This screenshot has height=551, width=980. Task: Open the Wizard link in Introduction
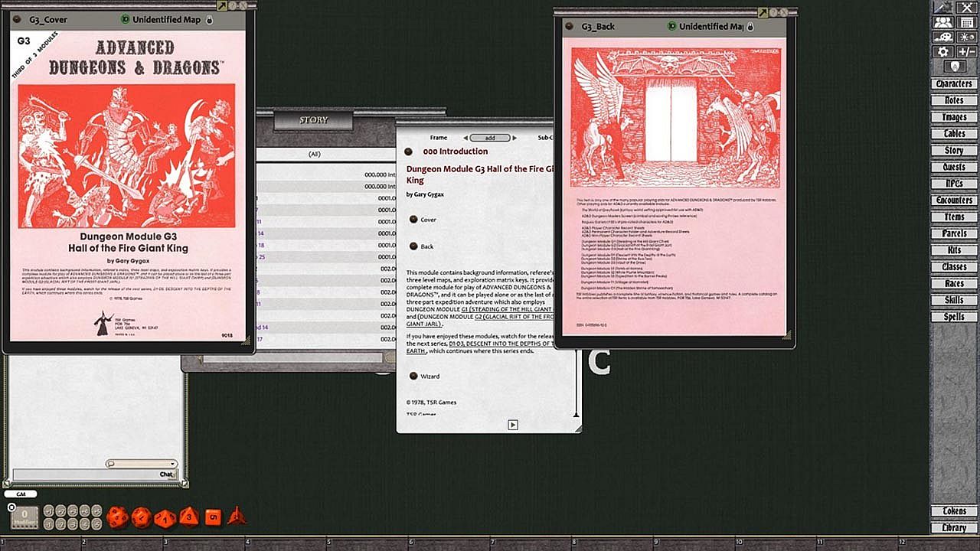(x=413, y=376)
